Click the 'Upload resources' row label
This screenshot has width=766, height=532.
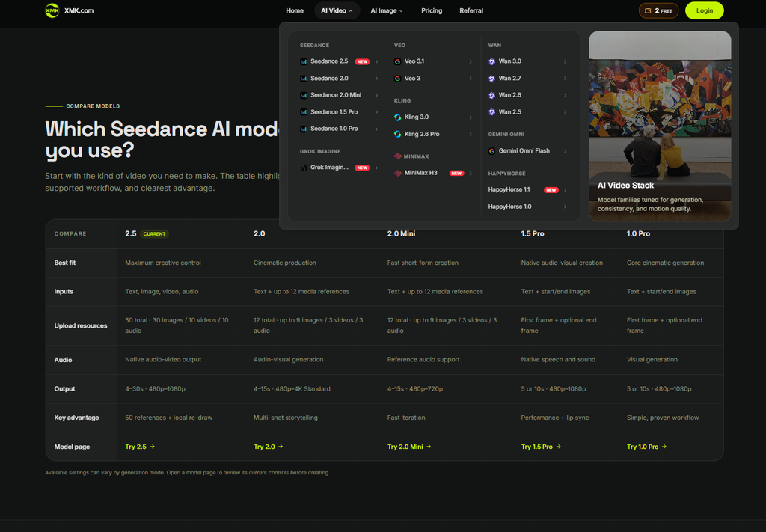(x=81, y=325)
